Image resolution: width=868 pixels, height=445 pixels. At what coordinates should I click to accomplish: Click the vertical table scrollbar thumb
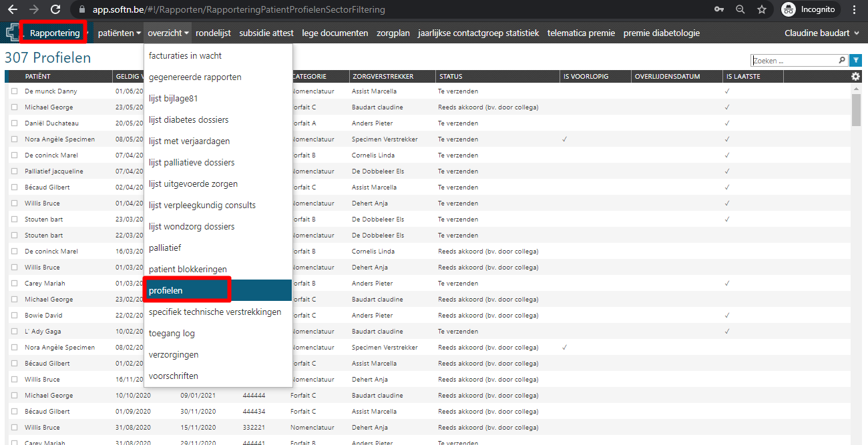(x=856, y=109)
